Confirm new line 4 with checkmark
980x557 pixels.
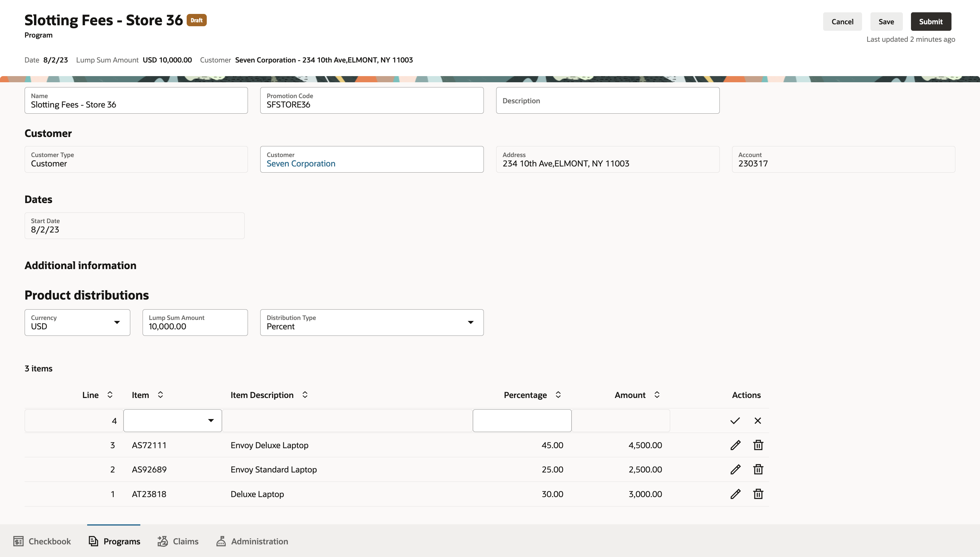point(735,421)
